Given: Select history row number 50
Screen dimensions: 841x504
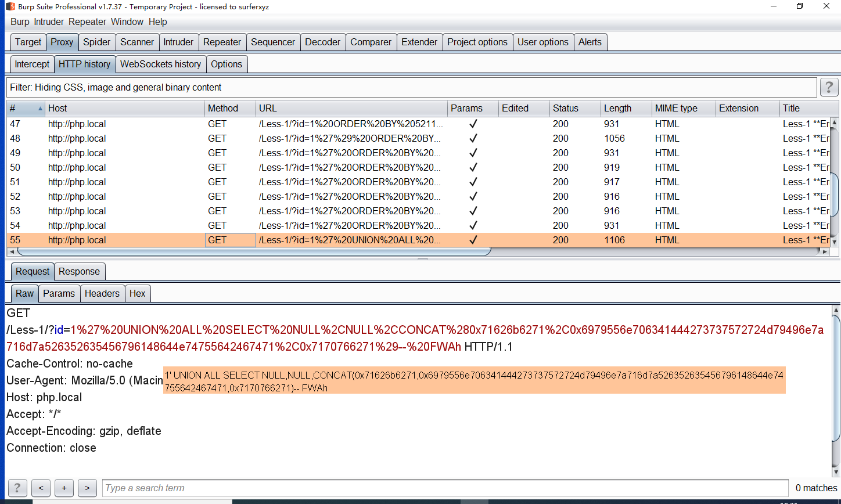Looking at the screenshot, I should click(418, 167).
